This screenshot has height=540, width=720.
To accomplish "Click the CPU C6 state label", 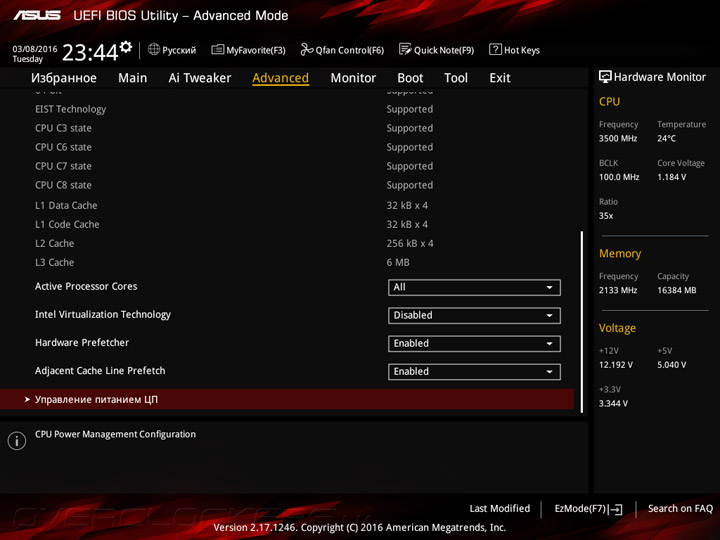I will coord(63,147).
